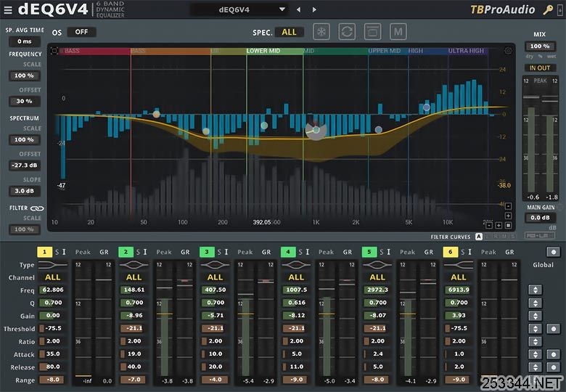Click horizontal zoom out minus button

(x=489, y=225)
